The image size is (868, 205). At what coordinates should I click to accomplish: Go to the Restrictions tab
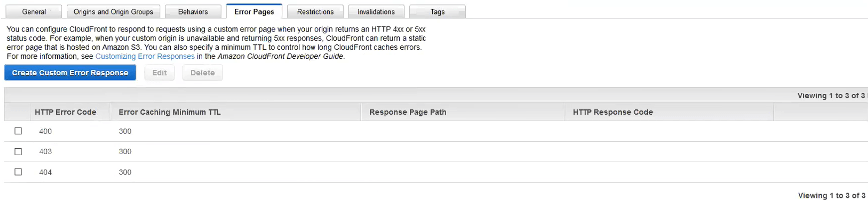315,11
